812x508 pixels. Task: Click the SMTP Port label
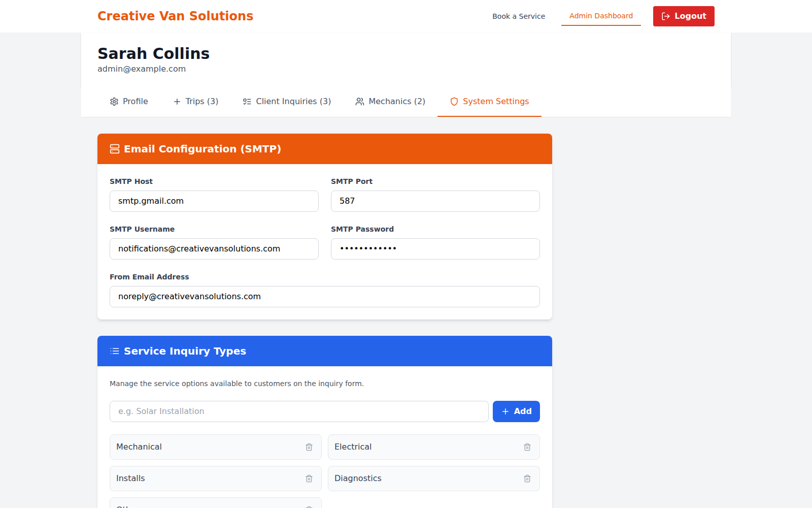click(x=352, y=181)
